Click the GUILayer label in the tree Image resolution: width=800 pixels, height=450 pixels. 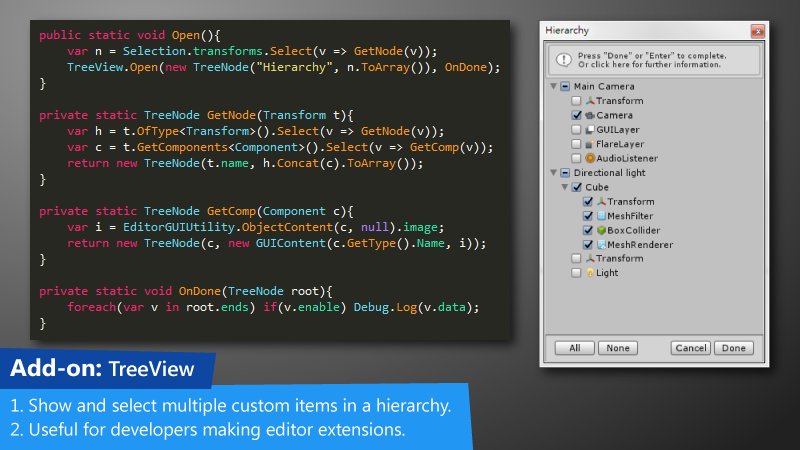pyautogui.click(x=618, y=130)
